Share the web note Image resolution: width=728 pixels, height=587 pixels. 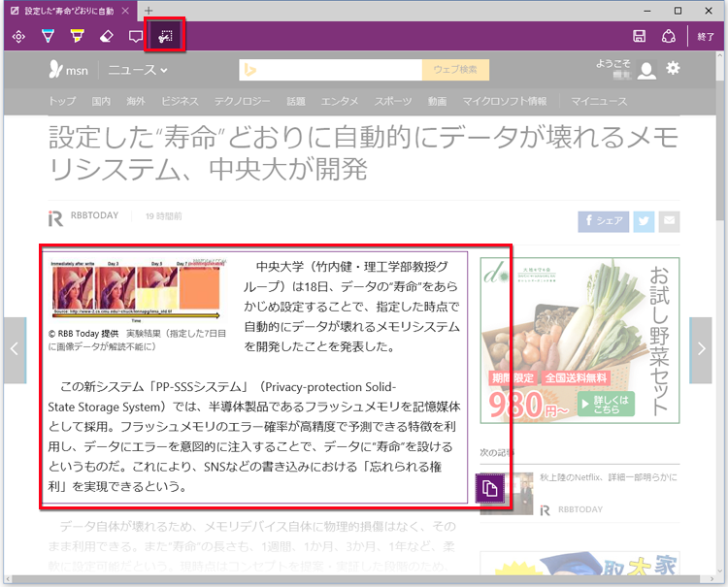click(668, 37)
